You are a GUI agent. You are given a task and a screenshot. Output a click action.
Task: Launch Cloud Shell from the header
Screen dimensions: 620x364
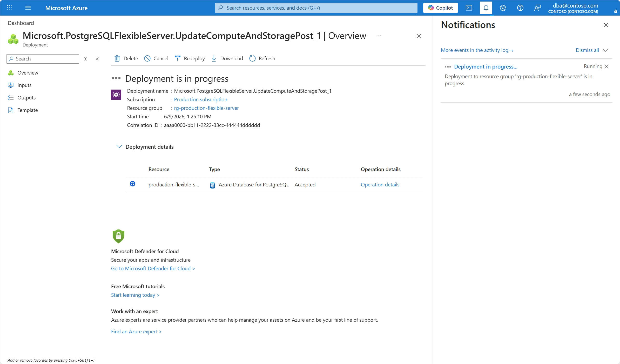(x=469, y=8)
